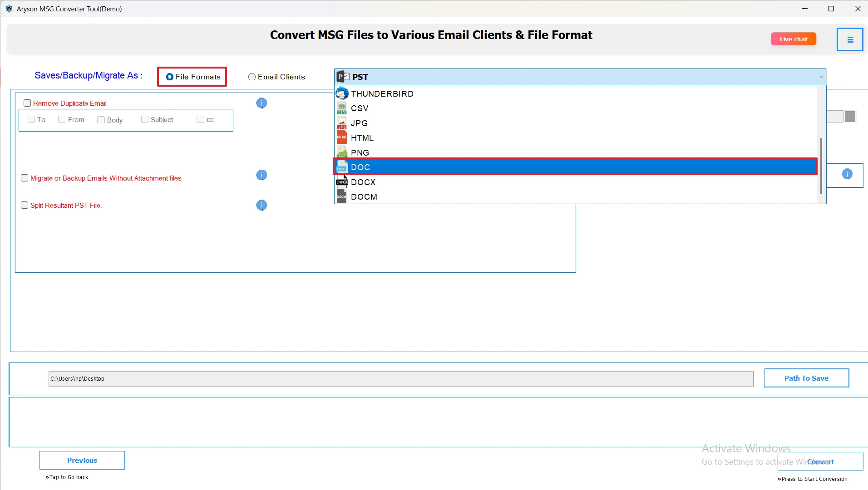
Task: Click the DOCX file icon
Action: (342, 182)
